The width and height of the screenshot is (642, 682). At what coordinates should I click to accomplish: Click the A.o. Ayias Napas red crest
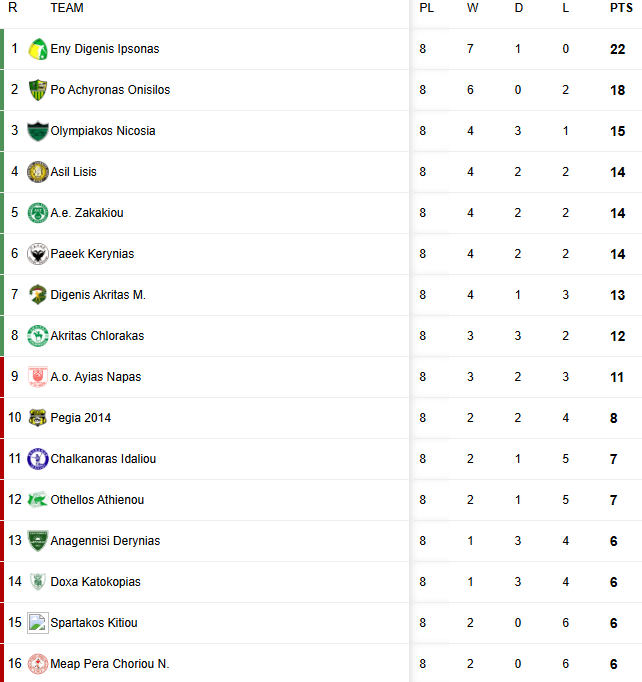38,377
